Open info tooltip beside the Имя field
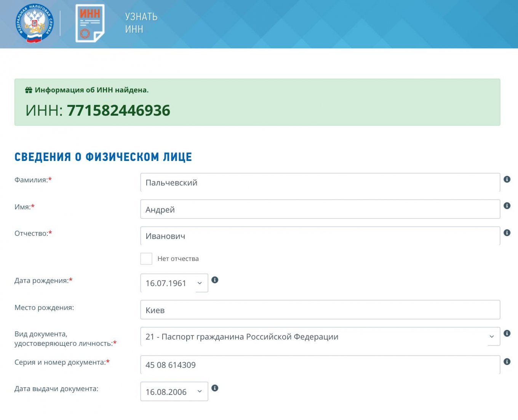The image size is (518, 420). tap(507, 206)
